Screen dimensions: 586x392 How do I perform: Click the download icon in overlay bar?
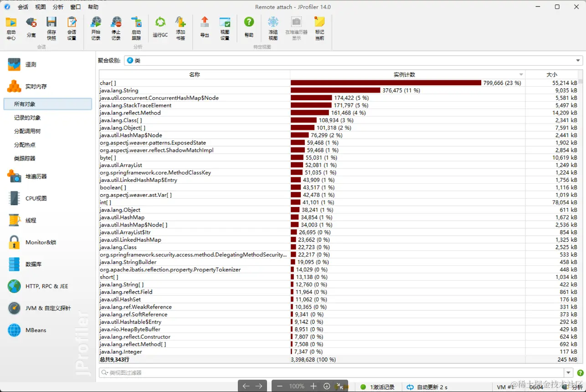(x=327, y=386)
